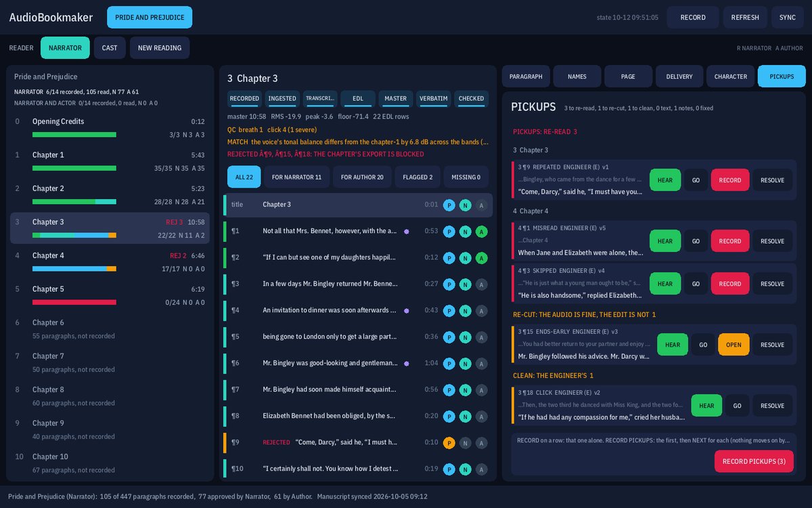Screen dimensions: 812x508
Task: Click paragraph text "Elizabeth Bennet had been obliged, by the s…"
Action: coord(330,416)
